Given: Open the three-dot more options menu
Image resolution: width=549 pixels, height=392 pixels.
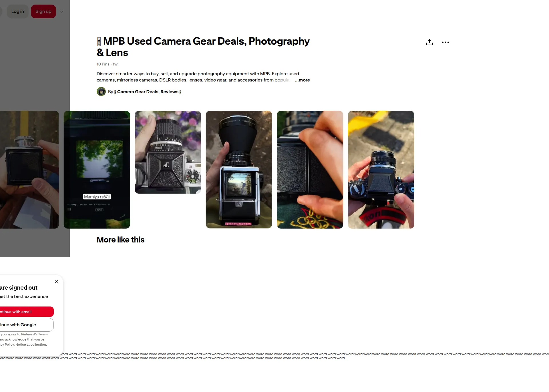Looking at the screenshot, I should (x=445, y=42).
